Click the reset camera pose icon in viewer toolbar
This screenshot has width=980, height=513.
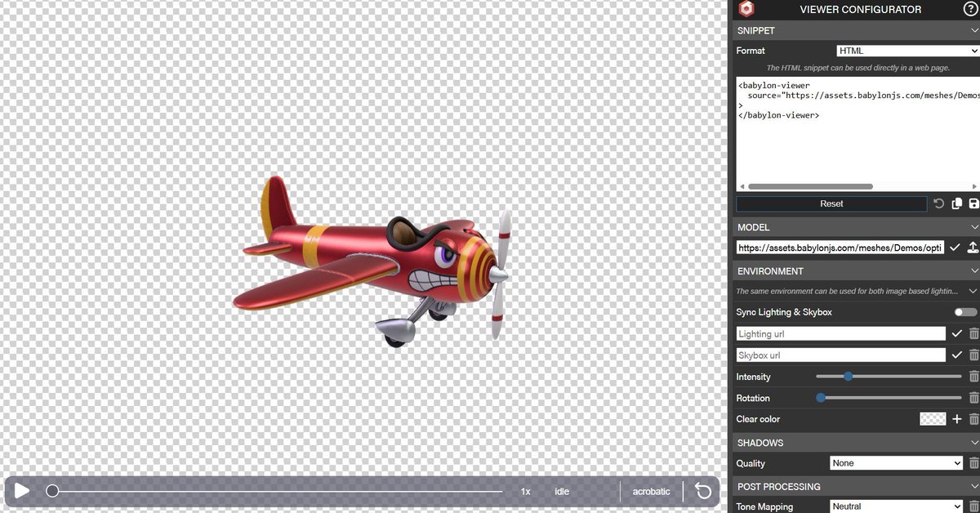point(702,491)
